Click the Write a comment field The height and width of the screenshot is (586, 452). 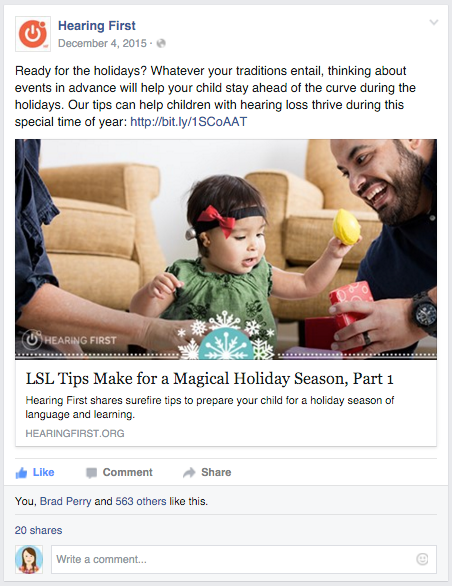(244, 559)
